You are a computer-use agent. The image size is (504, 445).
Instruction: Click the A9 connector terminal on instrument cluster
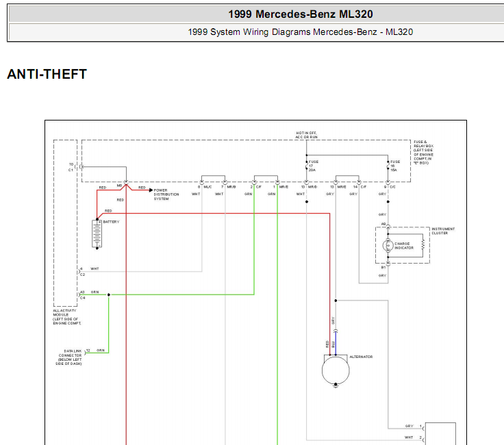coord(388,226)
